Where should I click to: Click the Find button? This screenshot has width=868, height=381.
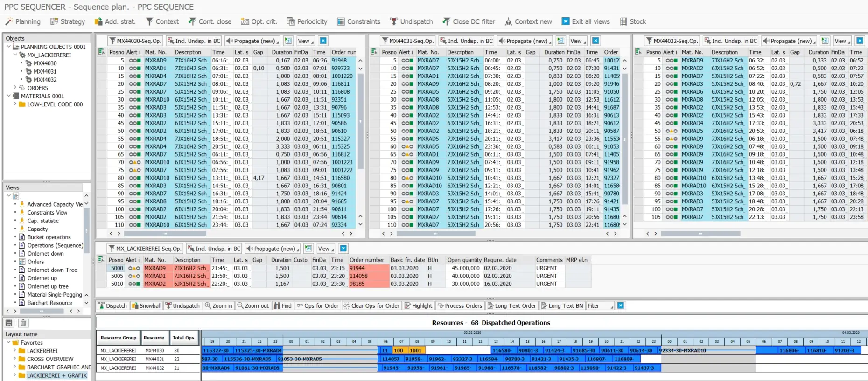[x=283, y=306]
